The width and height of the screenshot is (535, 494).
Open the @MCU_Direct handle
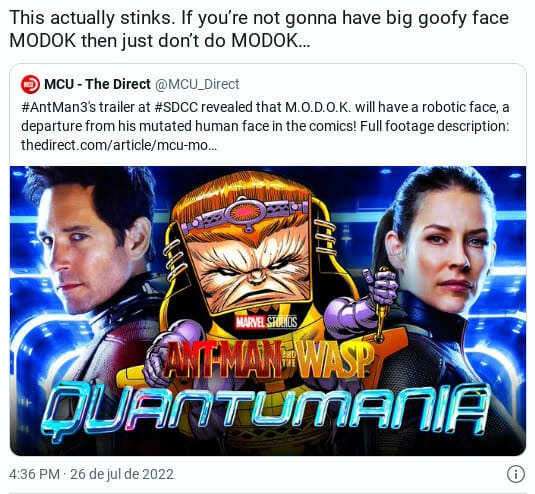click(197, 84)
